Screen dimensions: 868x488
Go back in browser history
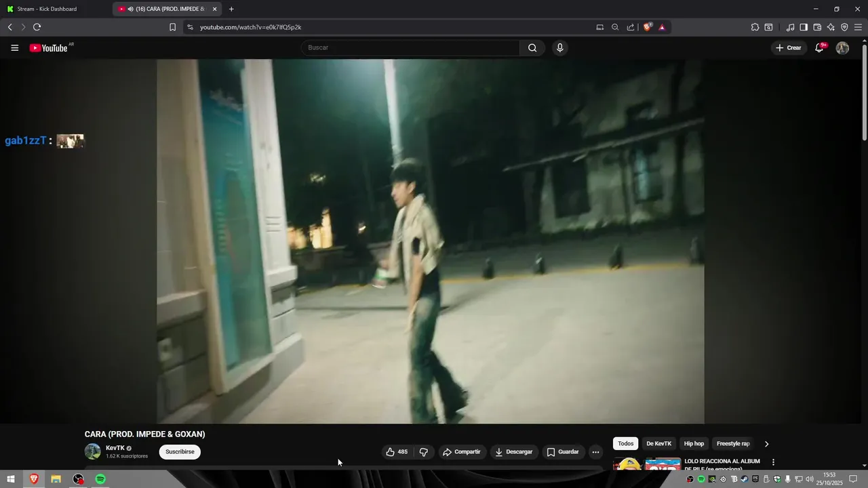click(9, 27)
